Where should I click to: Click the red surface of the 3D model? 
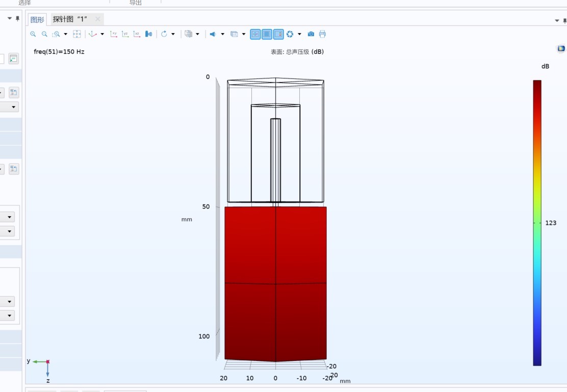(275, 284)
